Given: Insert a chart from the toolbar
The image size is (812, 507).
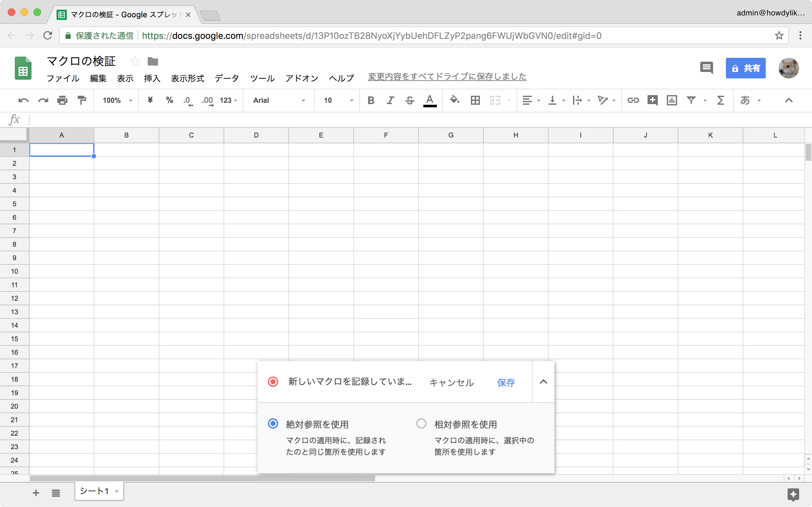Looking at the screenshot, I should [672, 100].
